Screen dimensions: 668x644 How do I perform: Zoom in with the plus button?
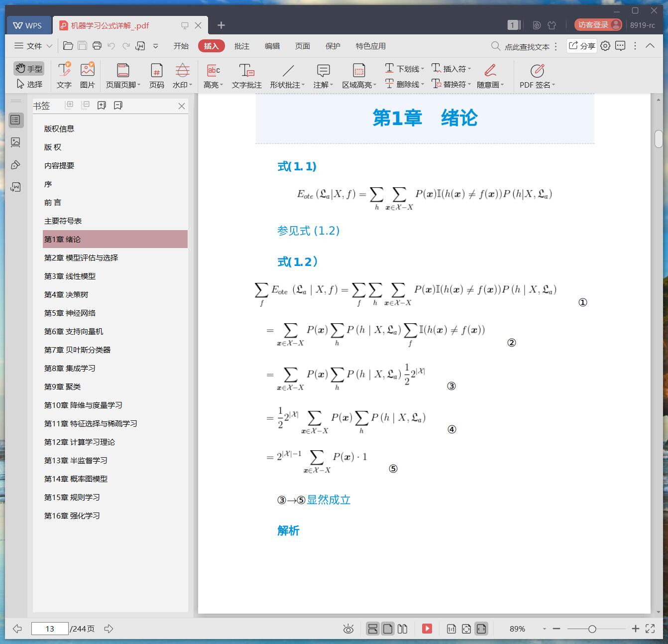coord(636,629)
